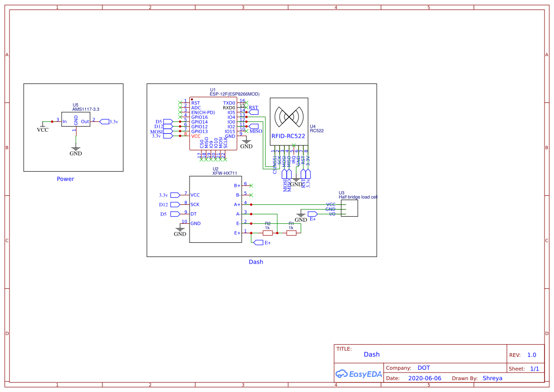
Task: Click the XFW-HX711 component U2
Action: pos(216,209)
